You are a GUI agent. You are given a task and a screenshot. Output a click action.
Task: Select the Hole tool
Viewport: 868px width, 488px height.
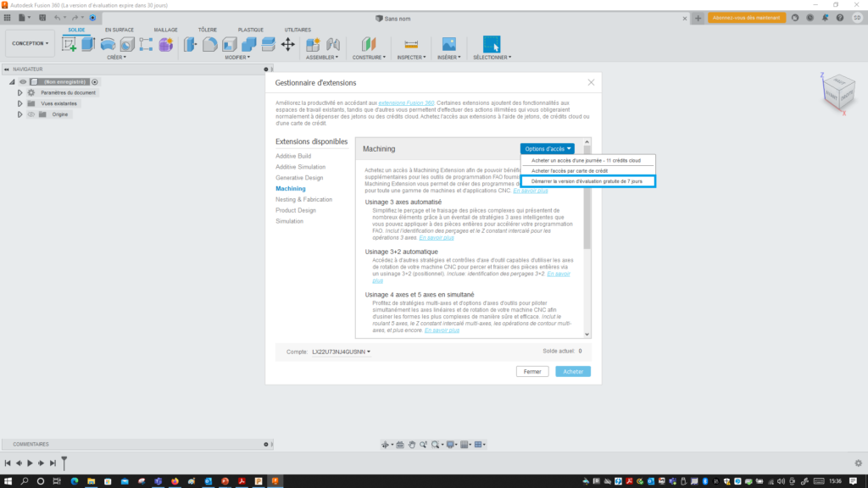pos(127,44)
